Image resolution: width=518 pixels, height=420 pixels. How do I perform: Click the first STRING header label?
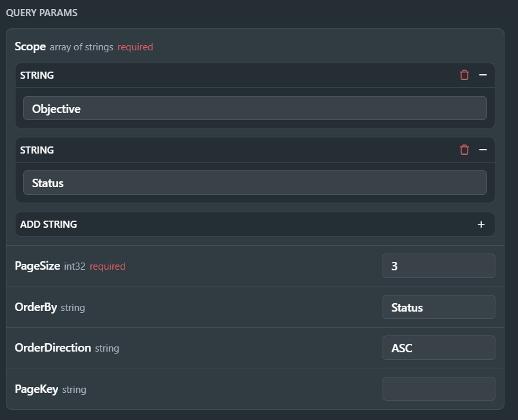(37, 75)
